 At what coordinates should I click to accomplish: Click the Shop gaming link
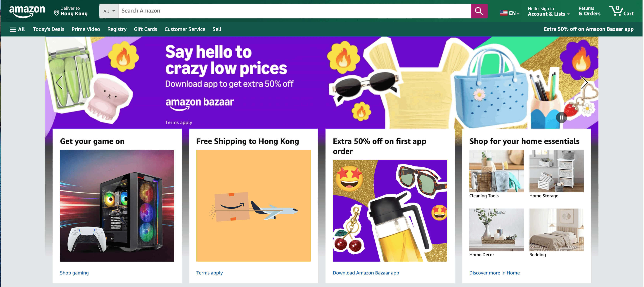pyautogui.click(x=74, y=273)
